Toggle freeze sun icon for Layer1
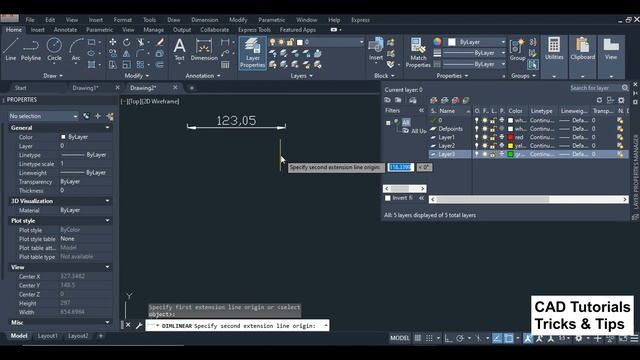This screenshot has width=640, height=360. (x=484, y=137)
